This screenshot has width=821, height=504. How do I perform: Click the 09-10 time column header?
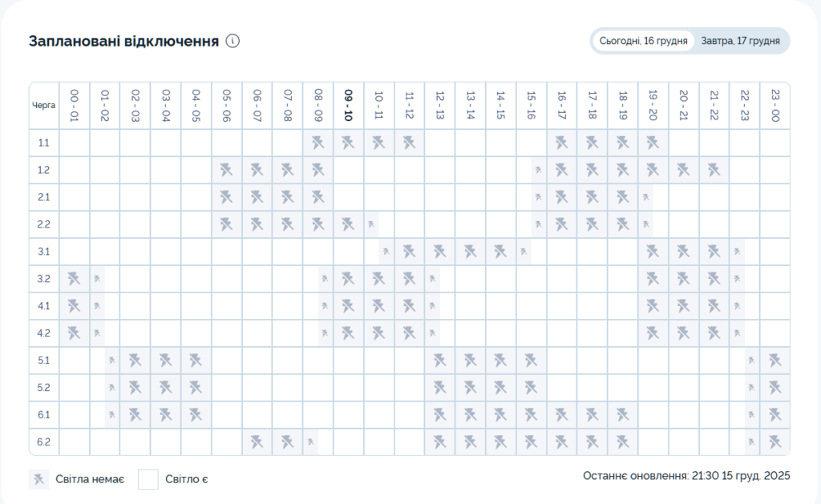tap(349, 106)
